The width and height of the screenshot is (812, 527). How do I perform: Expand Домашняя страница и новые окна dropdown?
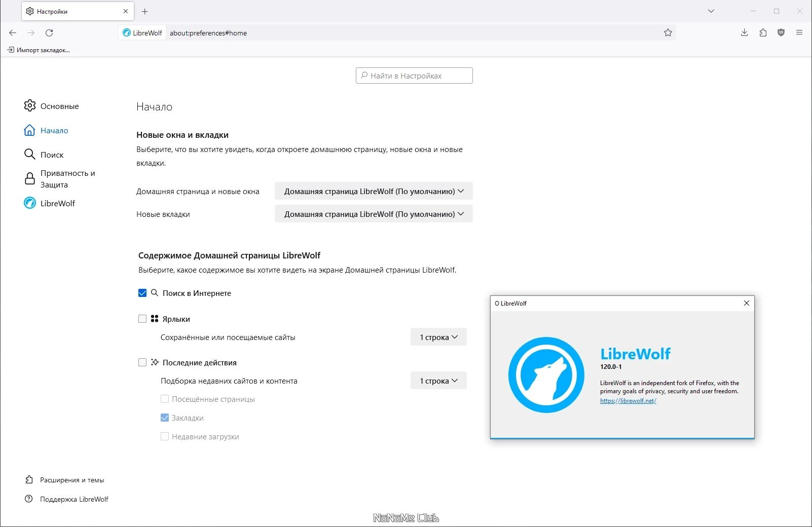374,191
